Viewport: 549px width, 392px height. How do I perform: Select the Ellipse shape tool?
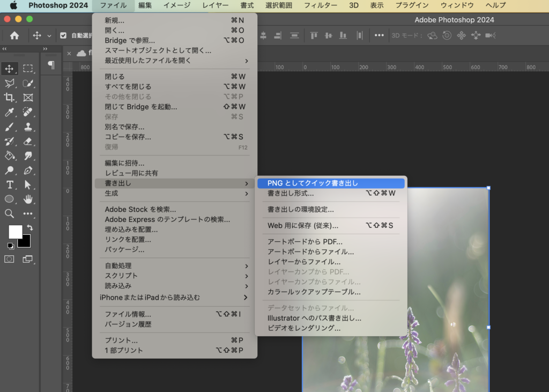(x=9, y=199)
